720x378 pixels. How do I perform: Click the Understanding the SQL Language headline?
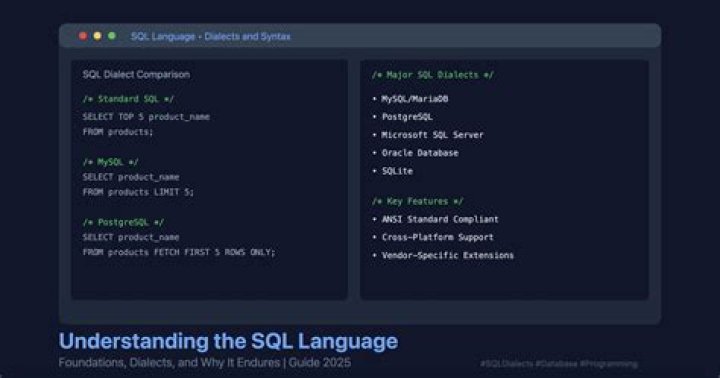pyautogui.click(x=228, y=341)
